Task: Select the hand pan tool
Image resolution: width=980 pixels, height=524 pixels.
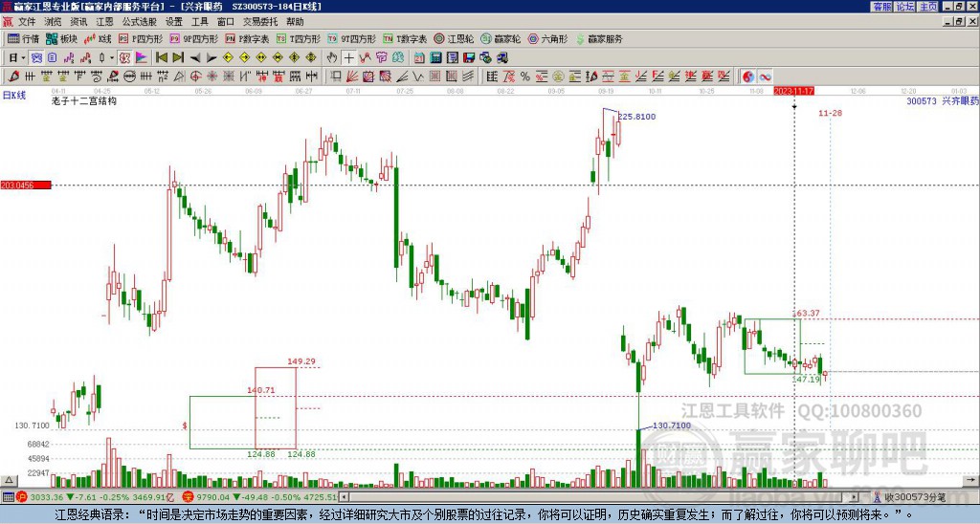Action: coord(332,58)
